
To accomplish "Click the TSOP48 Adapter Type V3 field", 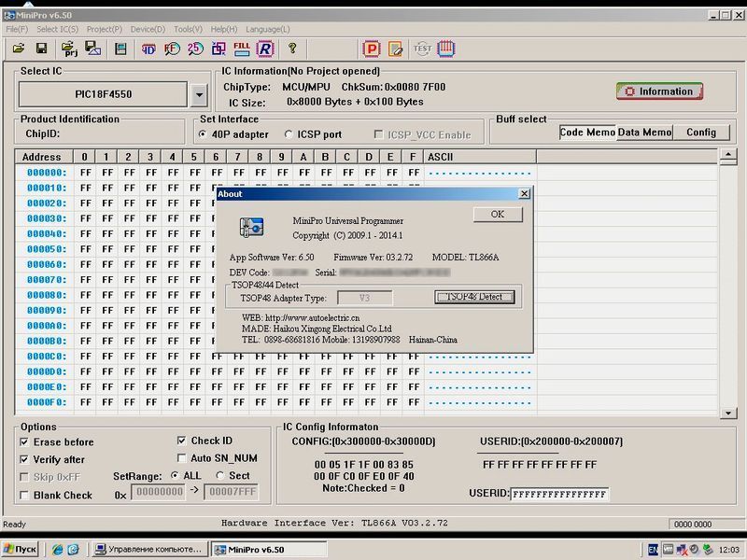I will 364,298.
